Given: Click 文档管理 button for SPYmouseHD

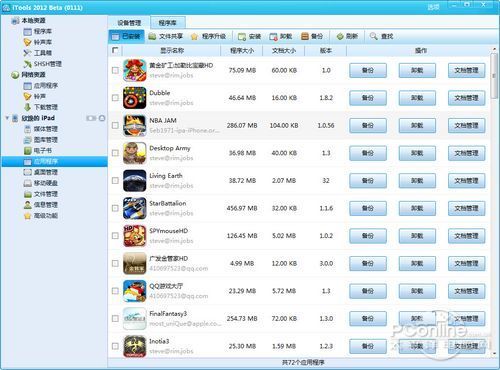Looking at the screenshot, I should pyautogui.click(x=466, y=236).
